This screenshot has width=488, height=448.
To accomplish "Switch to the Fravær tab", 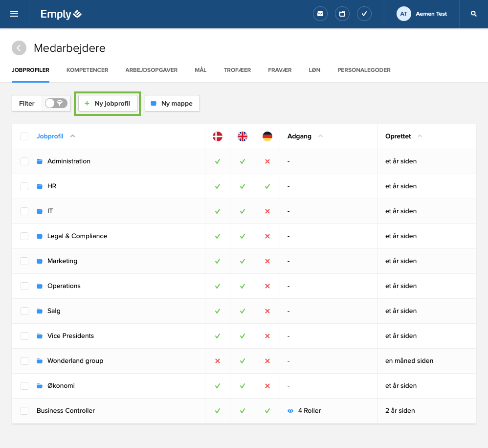I will point(280,70).
